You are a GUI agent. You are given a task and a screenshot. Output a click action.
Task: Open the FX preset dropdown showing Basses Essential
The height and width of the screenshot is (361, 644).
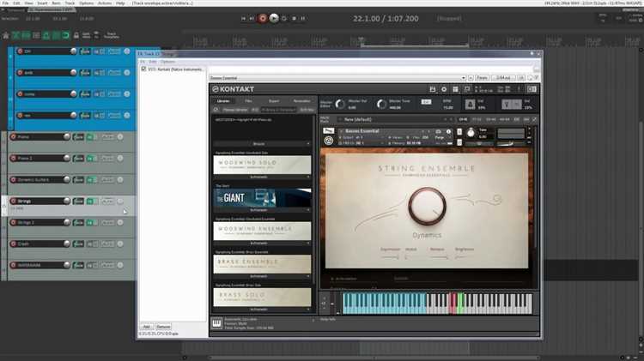[x=335, y=77]
